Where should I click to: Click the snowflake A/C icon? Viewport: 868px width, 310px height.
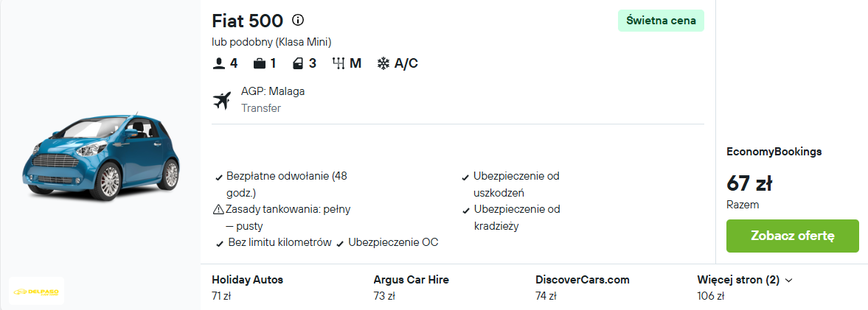(383, 63)
